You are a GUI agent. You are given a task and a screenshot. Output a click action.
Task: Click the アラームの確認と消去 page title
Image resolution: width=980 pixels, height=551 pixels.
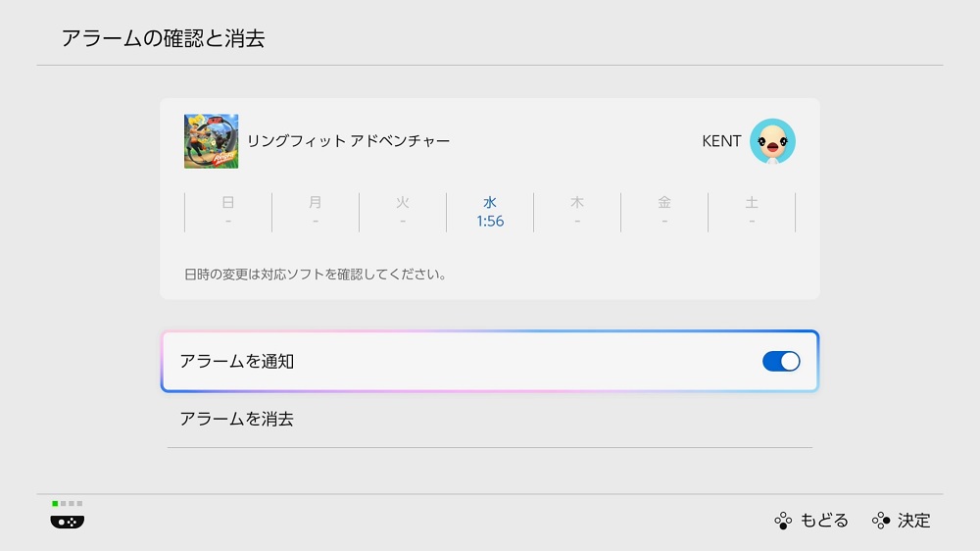(x=163, y=39)
